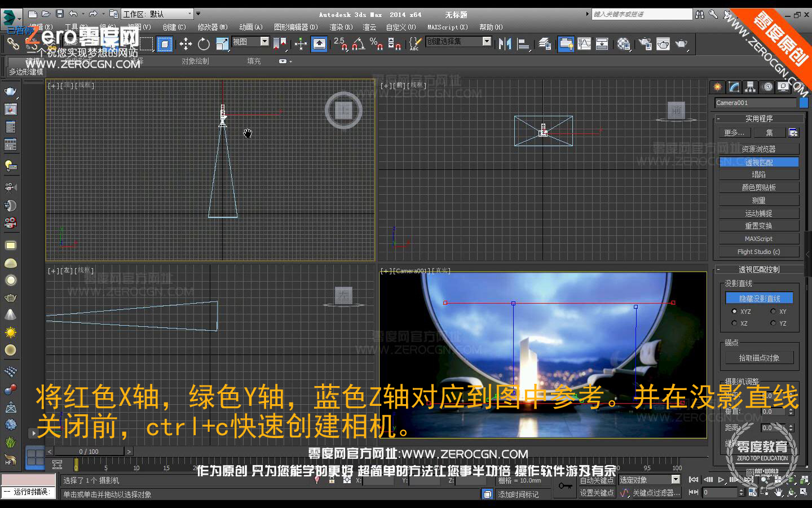Click the 透视匹配 utility button
The width and height of the screenshot is (812, 508).
(759, 162)
